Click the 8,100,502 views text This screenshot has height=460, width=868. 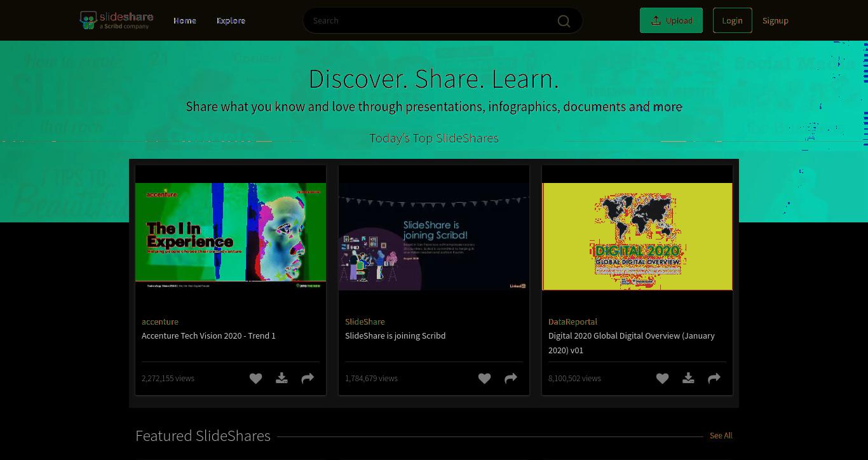(574, 378)
